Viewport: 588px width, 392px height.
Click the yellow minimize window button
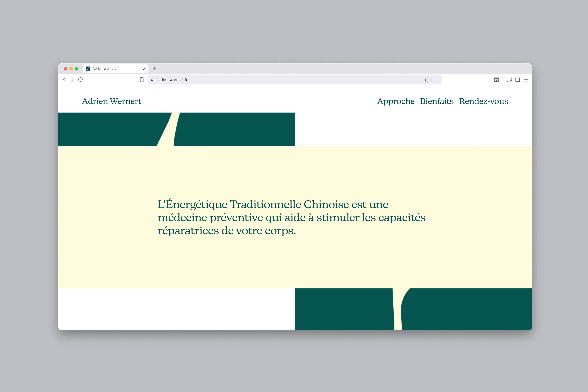pos(71,69)
